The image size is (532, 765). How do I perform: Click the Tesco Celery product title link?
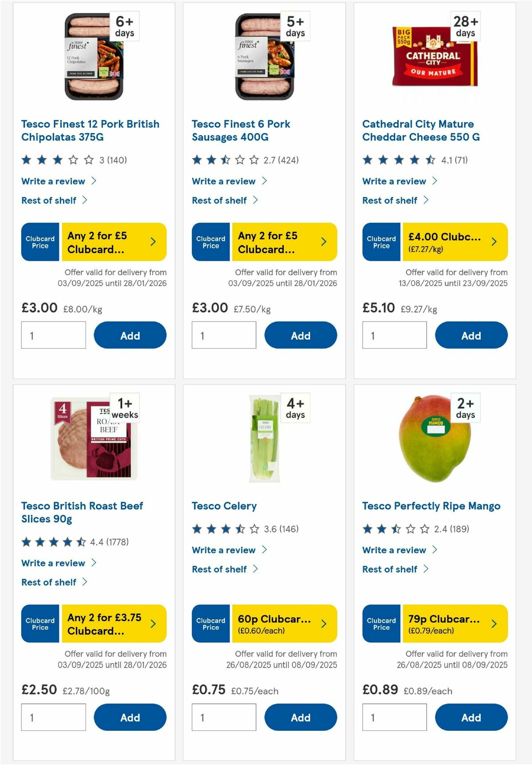pos(224,506)
